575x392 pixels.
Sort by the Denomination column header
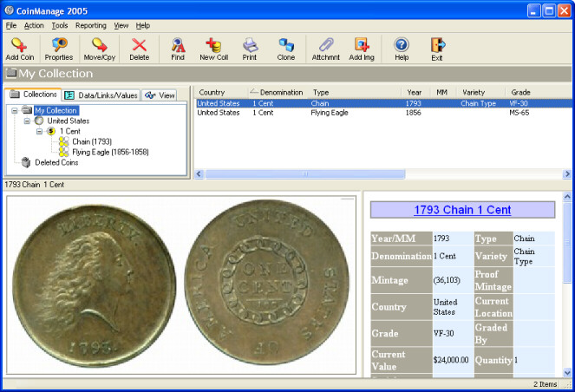point(278,93)
